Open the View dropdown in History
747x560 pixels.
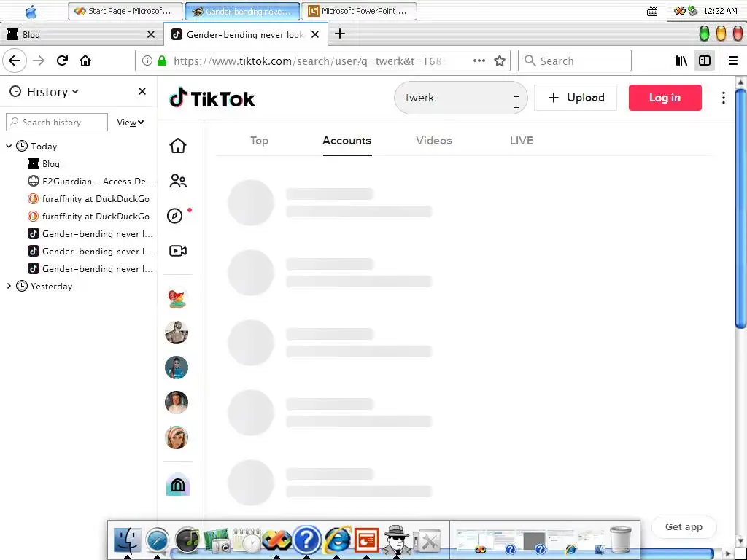pyautogui.click(x=130, y=122)
